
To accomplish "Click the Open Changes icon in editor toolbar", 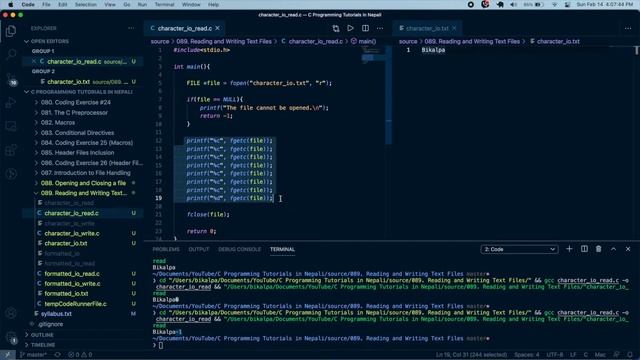I will 336,28.
